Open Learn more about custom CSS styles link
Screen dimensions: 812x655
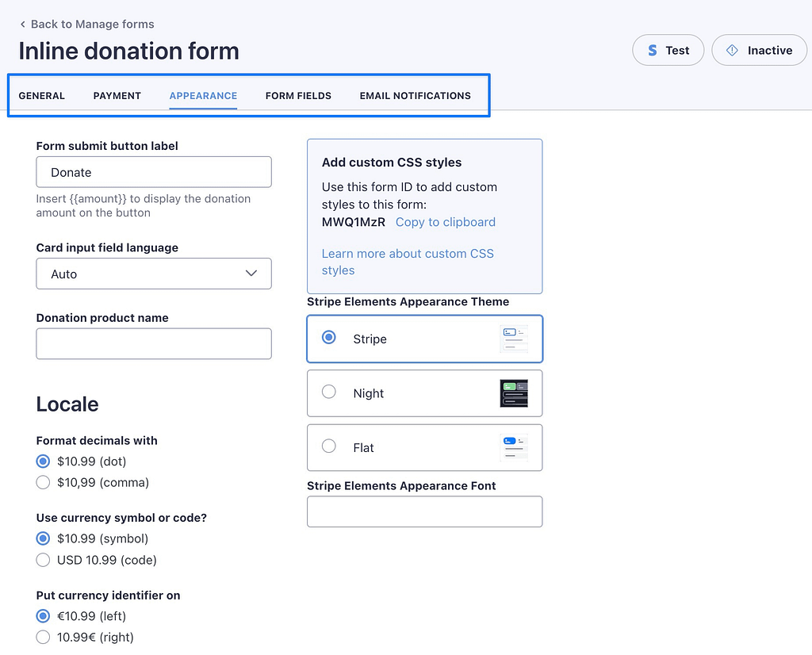click(x=408, y=262)
